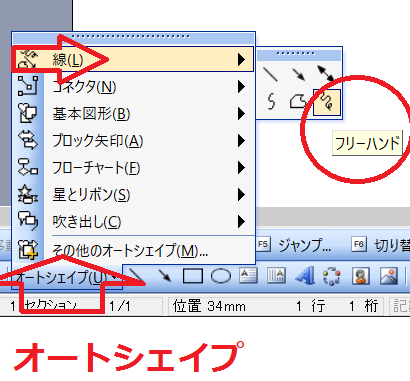
Task: Expand the arrow next to コネクタ(N)
Action: pos(241,87)
